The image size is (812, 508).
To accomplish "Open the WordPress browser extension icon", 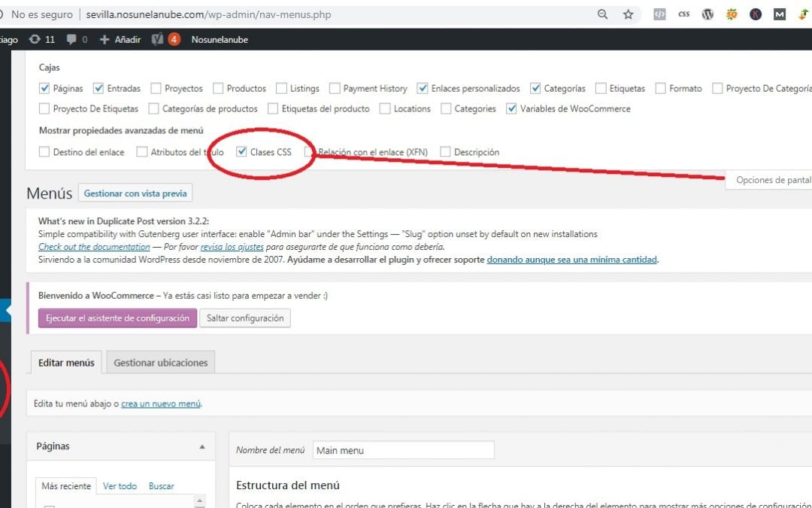I will point(707,14).
